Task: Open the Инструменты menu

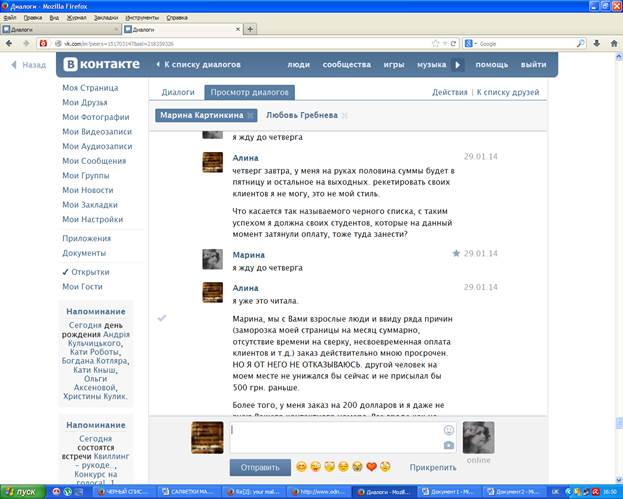Action: coord(142,17)
